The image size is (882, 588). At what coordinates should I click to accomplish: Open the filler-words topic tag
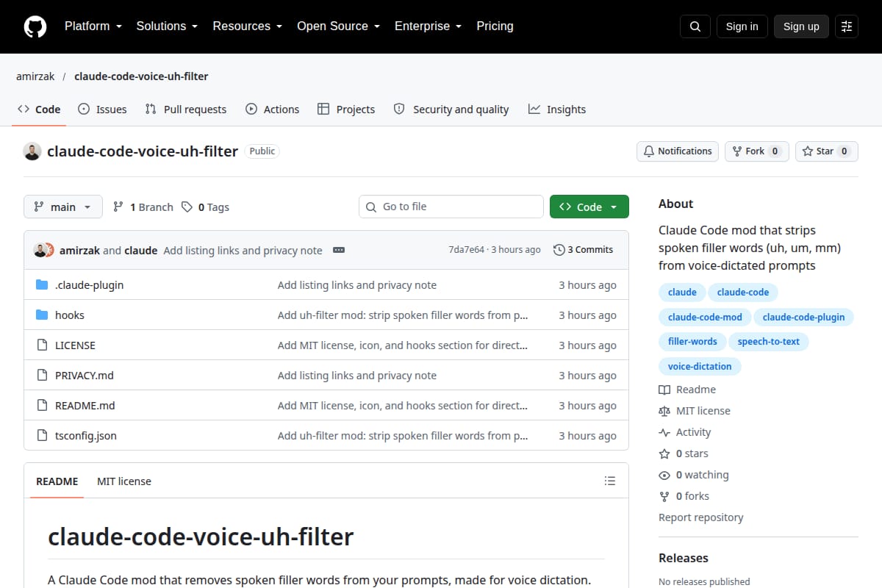tap(692, 342)
